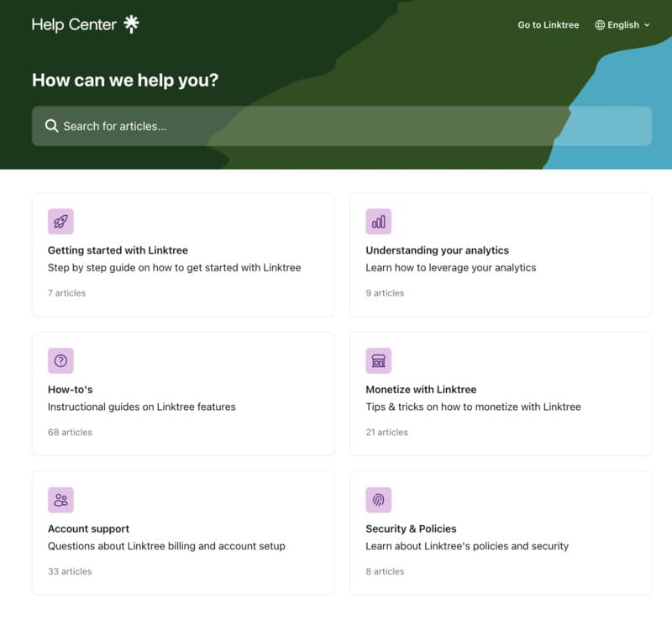This screenshot has width=672, height=625.
Task: Click the 'How can we help you?' heading
Action: tap(125, 80)
